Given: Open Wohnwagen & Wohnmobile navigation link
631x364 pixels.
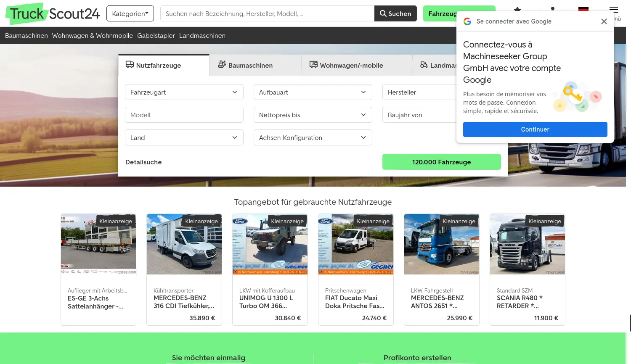Looking at the screenshot, I should pos(93,36).
